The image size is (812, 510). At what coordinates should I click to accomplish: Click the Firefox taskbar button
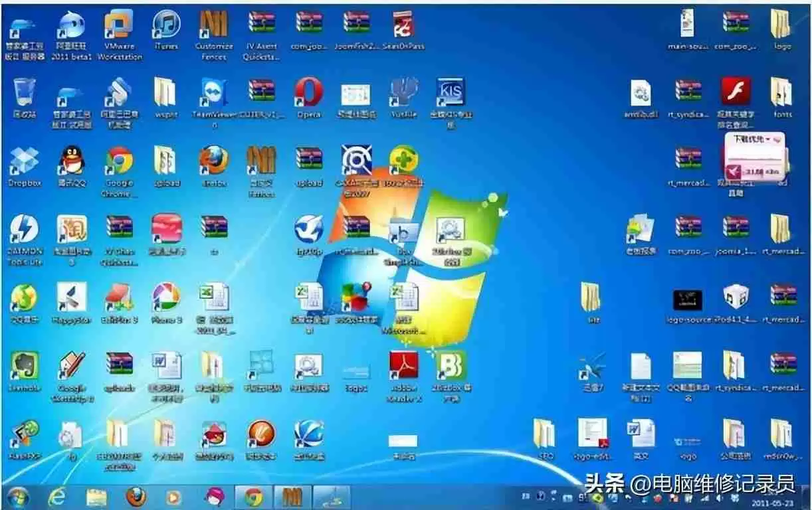[x=136, y=497]
